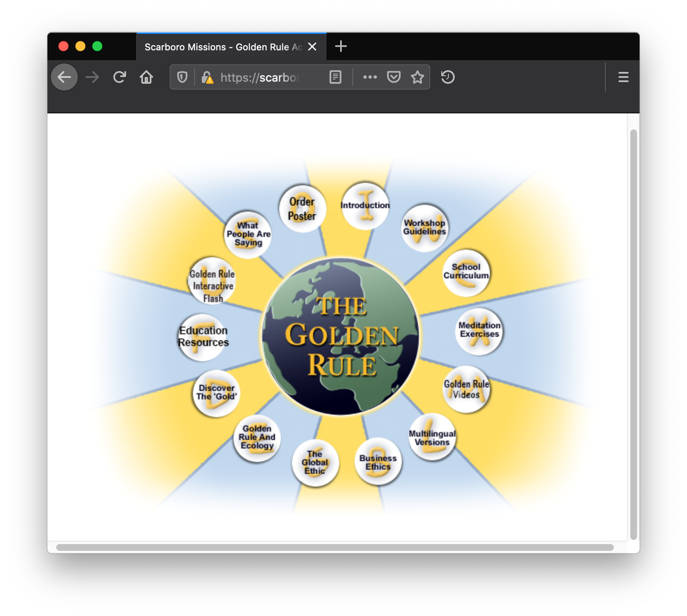This screenshot has height=616, width=687.
Task: Click the vertical page scrollbar
Action: tap(633, 334)
